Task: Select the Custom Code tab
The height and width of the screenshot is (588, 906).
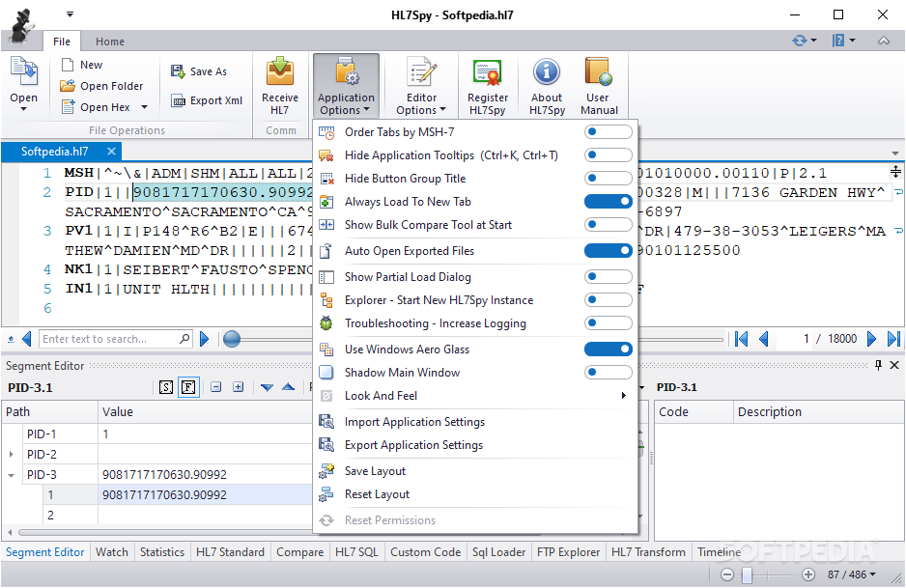Action: click(425, 552)
